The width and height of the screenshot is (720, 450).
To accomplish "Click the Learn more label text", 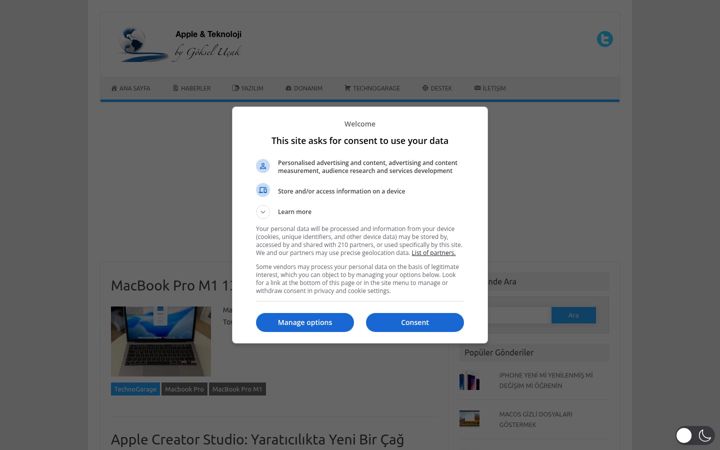I will tap(294, 212).
